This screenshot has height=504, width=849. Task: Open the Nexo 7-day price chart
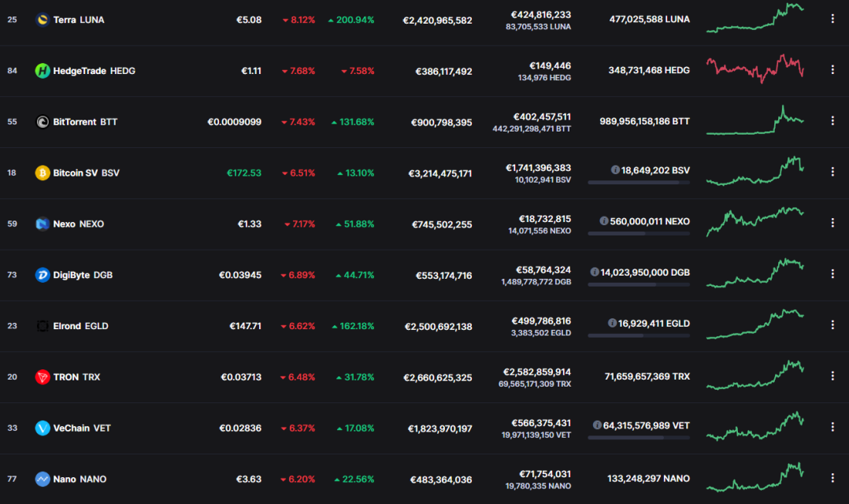[x=755, y=221]
